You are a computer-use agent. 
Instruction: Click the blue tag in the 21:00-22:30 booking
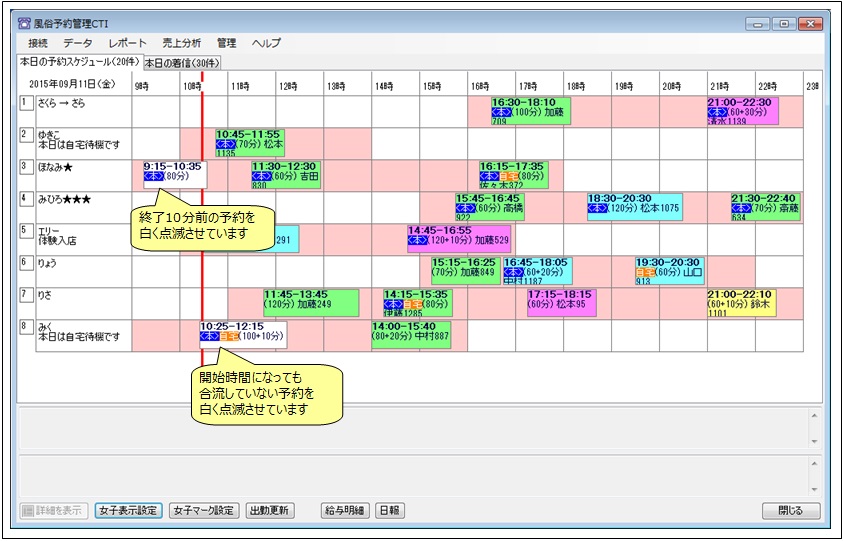[717, 113]
